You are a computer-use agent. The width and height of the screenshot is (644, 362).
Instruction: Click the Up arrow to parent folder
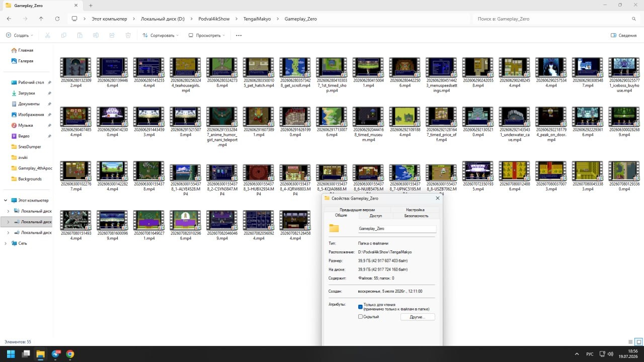pos(41,19)
